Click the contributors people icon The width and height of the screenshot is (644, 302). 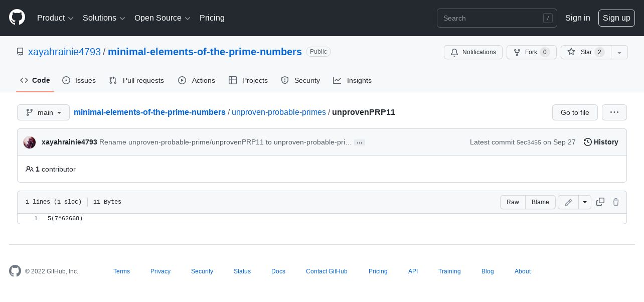[30, 169]
